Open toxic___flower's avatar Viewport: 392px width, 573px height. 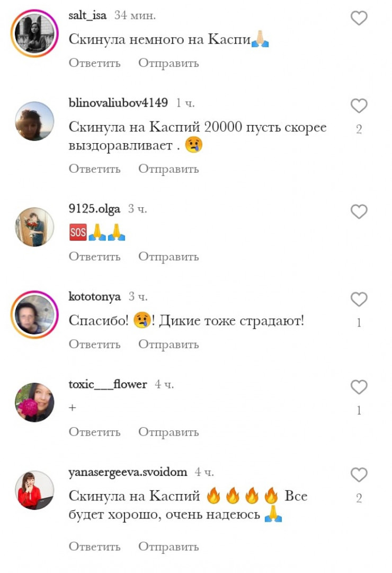34,402
